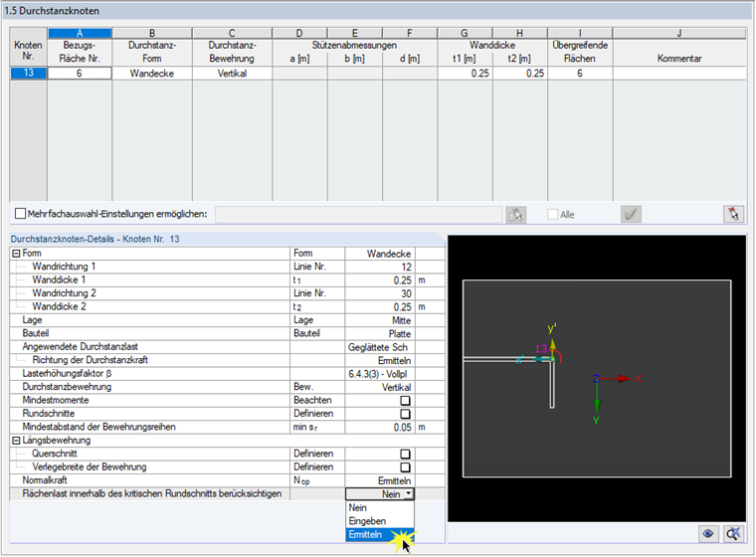Screen dimensions: 756x557
Task: Click Durchstanzbewehrung value Vertikal in details
Action: point(380,387)
